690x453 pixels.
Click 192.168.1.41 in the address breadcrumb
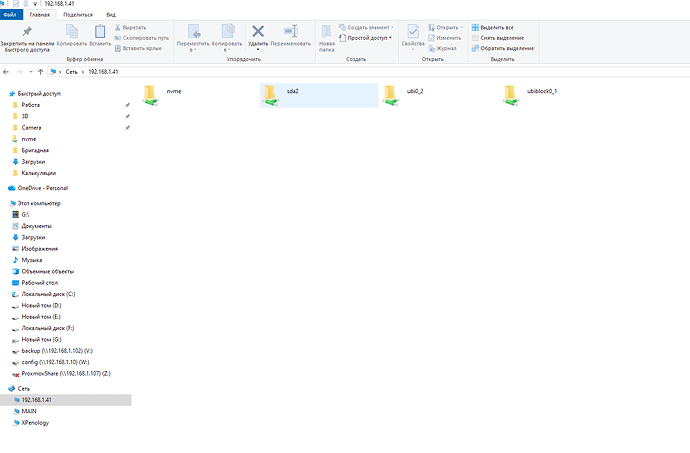coord(103,72)
